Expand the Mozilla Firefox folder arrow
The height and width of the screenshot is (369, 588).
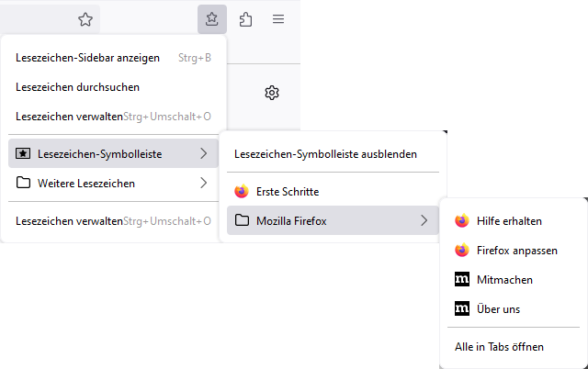click(424, 220)
